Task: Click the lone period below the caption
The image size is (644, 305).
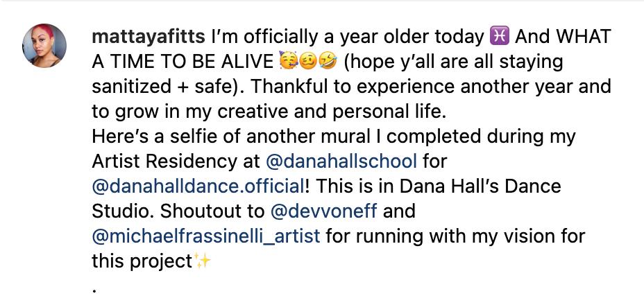Action: (94, 290)
